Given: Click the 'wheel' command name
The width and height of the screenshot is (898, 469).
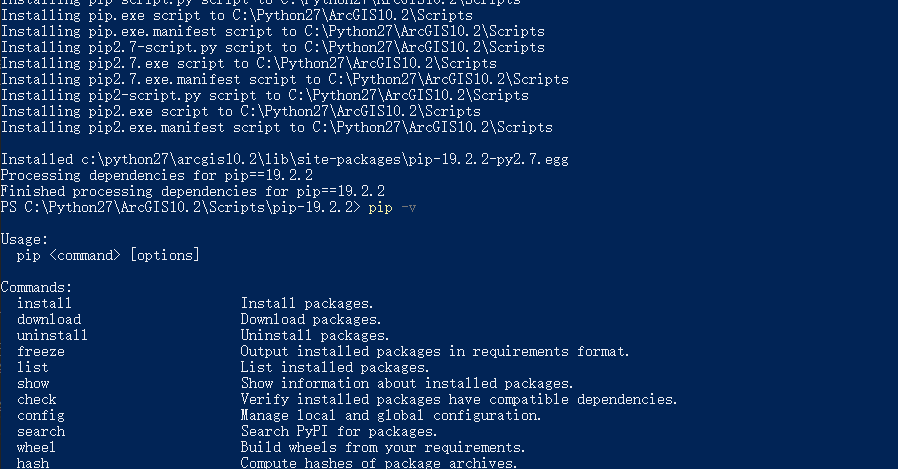Looking at the screenshot, I should tap(36, 447).
